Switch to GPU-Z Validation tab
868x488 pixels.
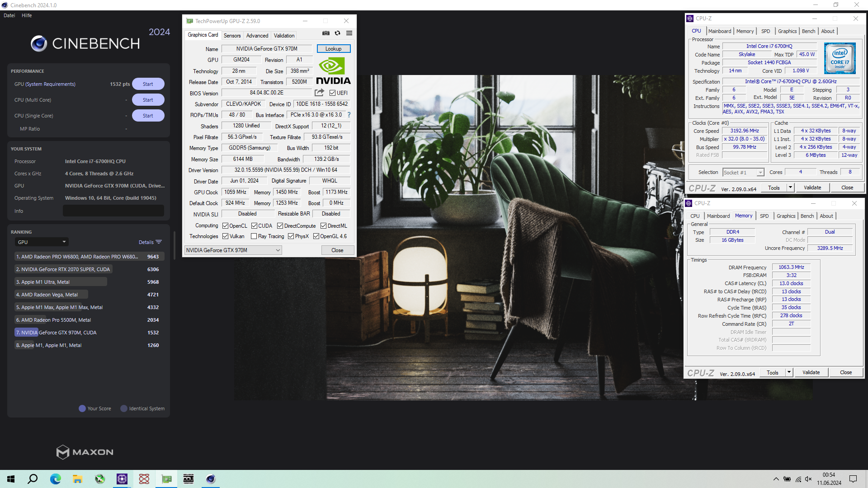284,35
